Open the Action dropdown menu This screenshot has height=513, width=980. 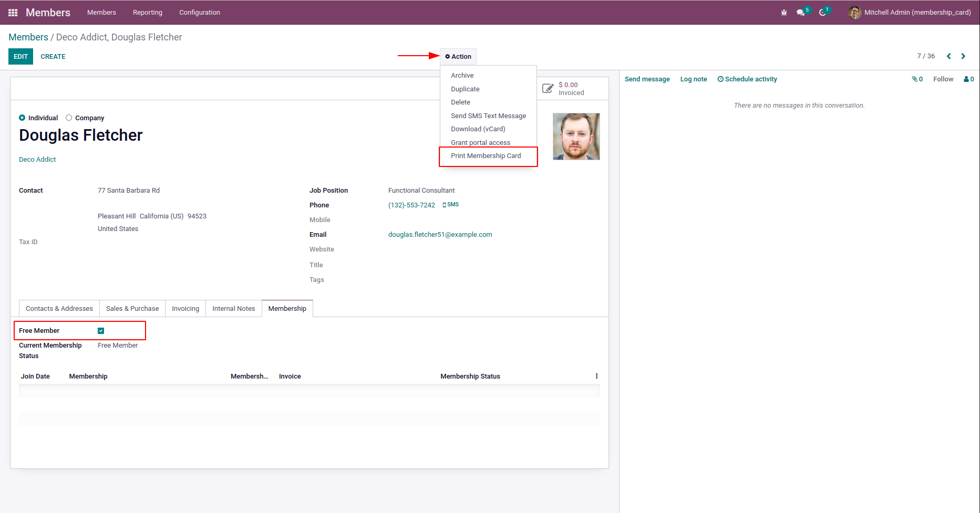click(458, 57)
